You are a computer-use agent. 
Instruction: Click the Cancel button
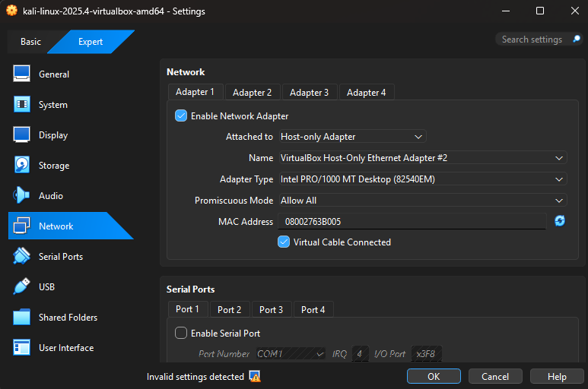[x=495, y=376]
